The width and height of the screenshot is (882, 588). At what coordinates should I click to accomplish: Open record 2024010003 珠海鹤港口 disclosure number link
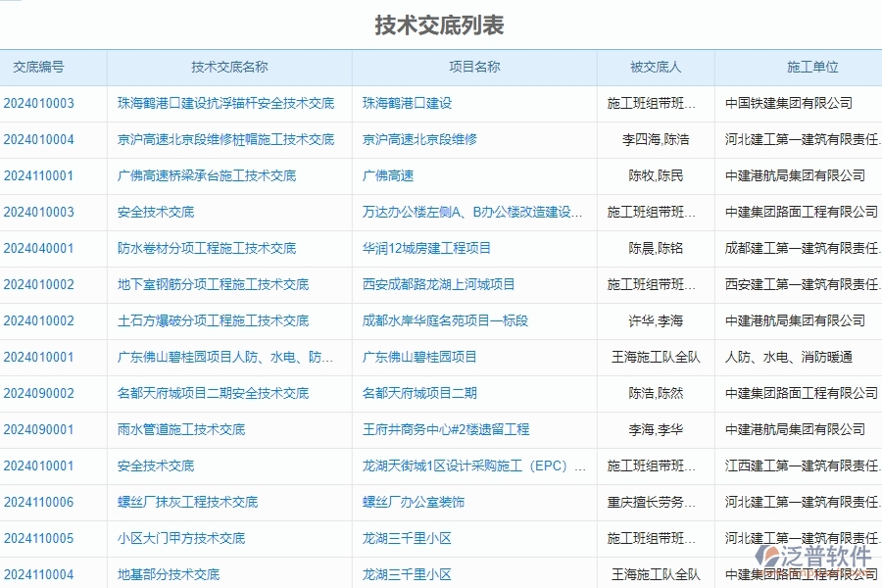point(41,103)
